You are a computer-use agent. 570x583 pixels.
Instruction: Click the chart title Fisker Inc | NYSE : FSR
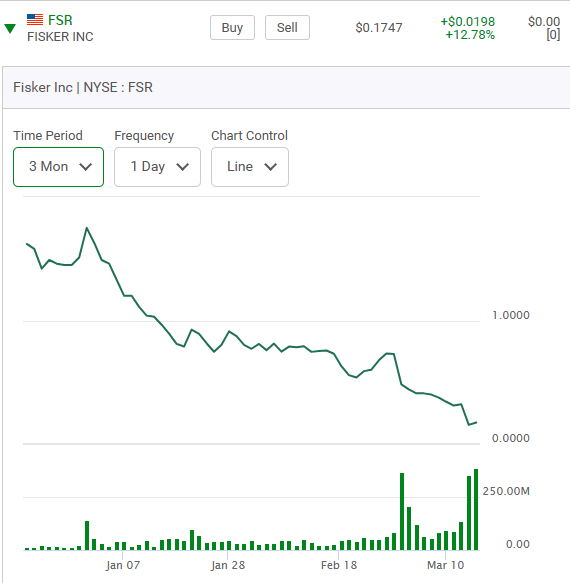(x=83, y=87)
